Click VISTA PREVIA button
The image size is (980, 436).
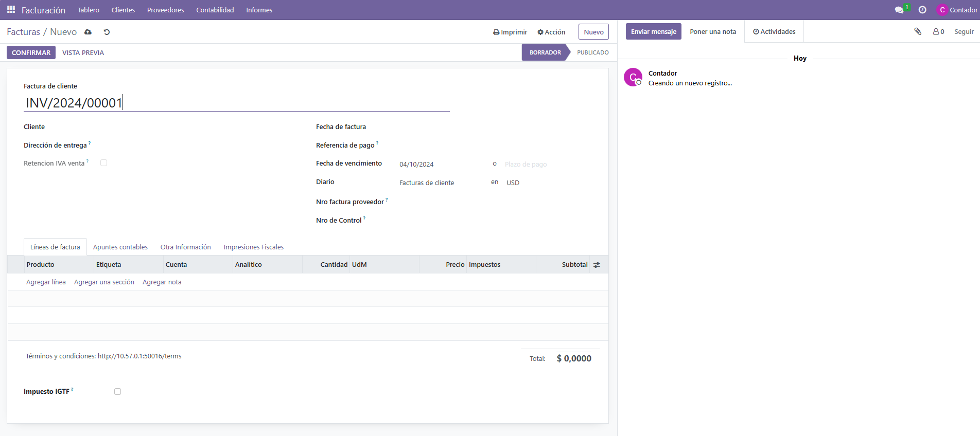[x=83, y=52]
